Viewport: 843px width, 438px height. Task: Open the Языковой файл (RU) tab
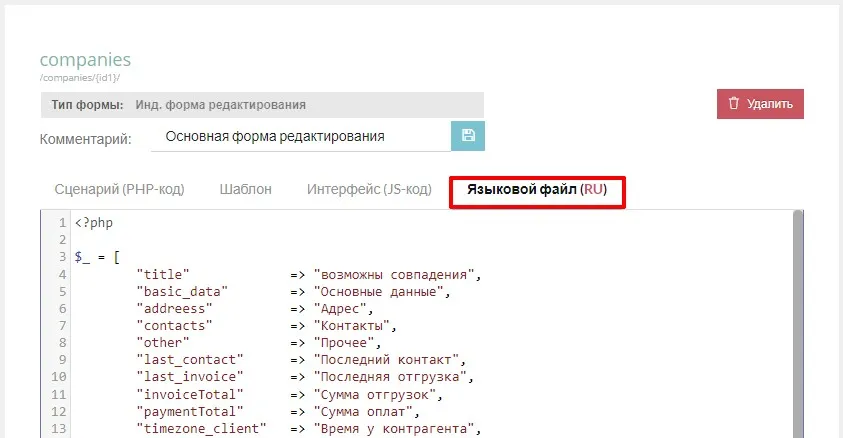pyautogui.click(x=538, y=189)
